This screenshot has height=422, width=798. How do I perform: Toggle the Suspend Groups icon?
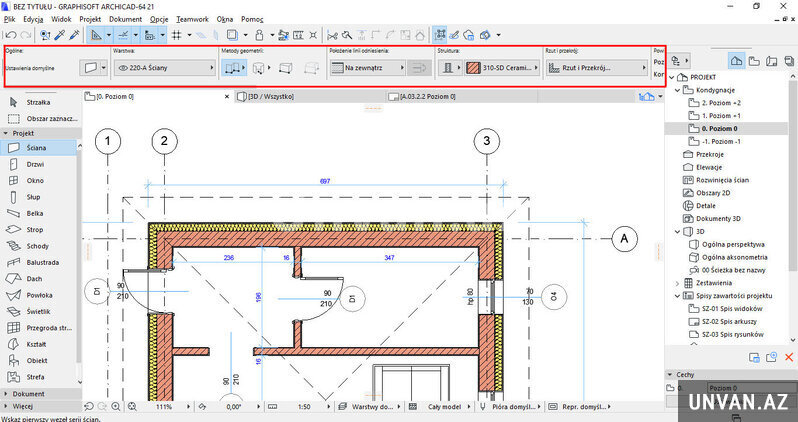(x=440, y=35)
